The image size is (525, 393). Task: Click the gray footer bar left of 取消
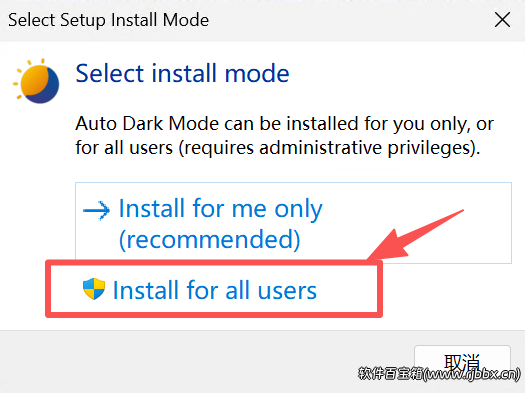point(207,362)
